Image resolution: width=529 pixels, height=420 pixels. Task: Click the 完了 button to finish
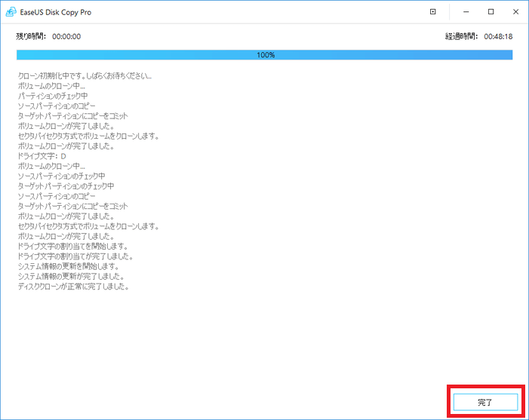[x=484, y=403]
